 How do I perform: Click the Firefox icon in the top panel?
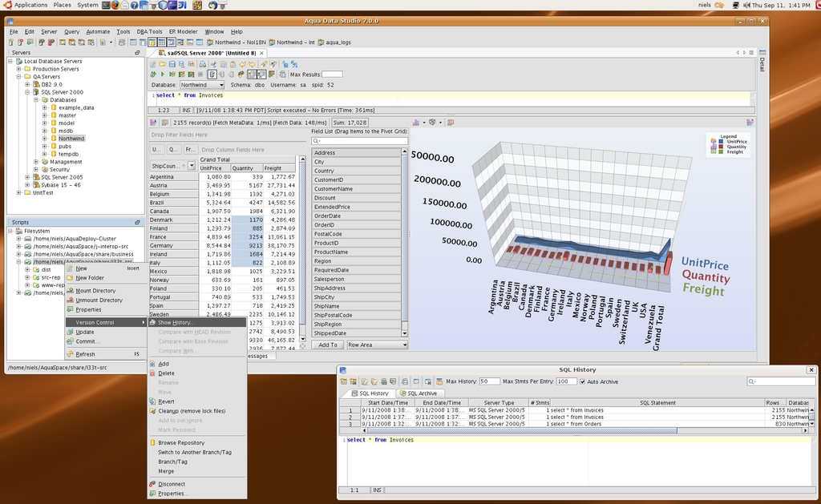tap(115, 5)
